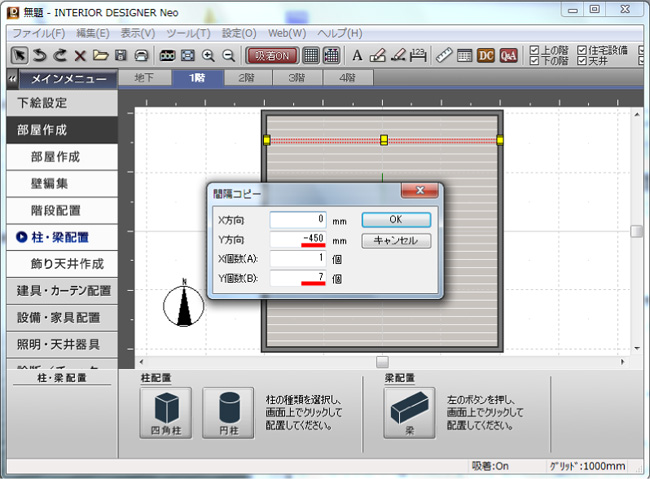Expand the 建具・カーテン配置 section
Image resolution: width=650 pixels, height=479 pixels.
[65, 291]
